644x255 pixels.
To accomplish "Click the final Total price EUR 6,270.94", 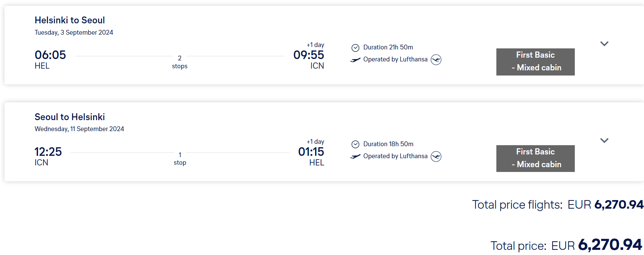I will 596,245.
